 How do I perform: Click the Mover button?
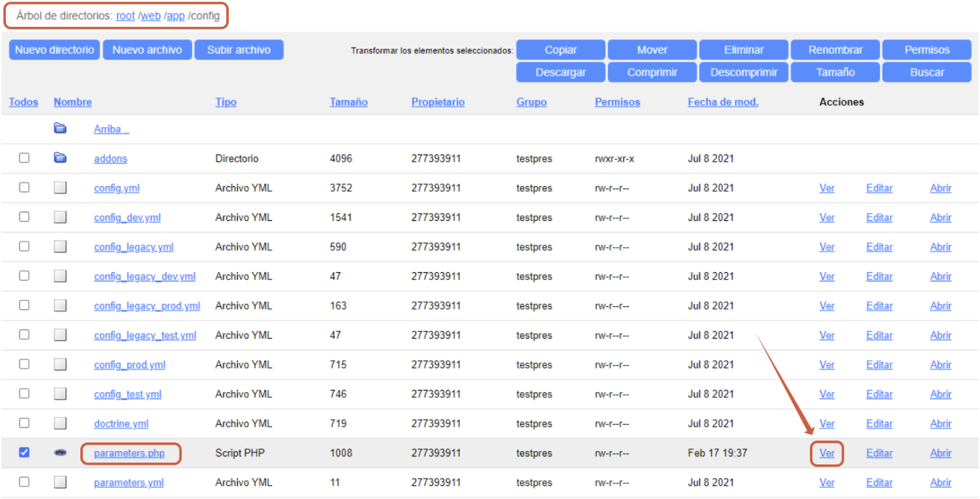click(652, 50)
